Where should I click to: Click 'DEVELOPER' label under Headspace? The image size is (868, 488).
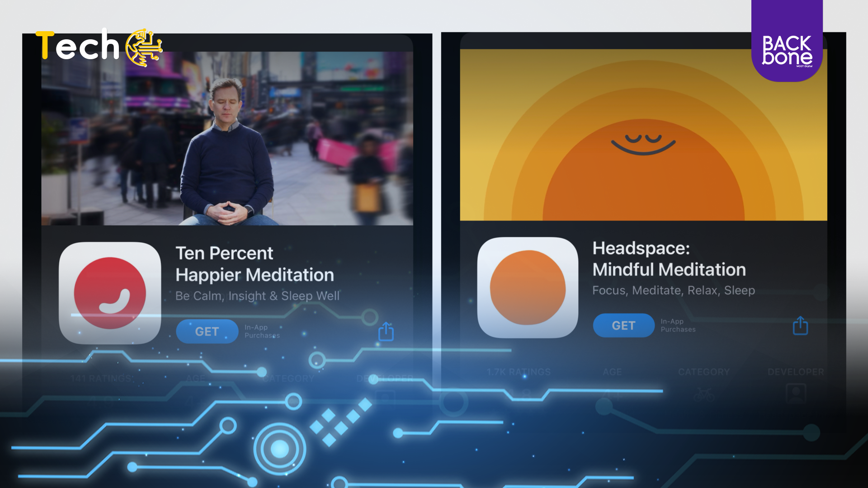(796, 372)
